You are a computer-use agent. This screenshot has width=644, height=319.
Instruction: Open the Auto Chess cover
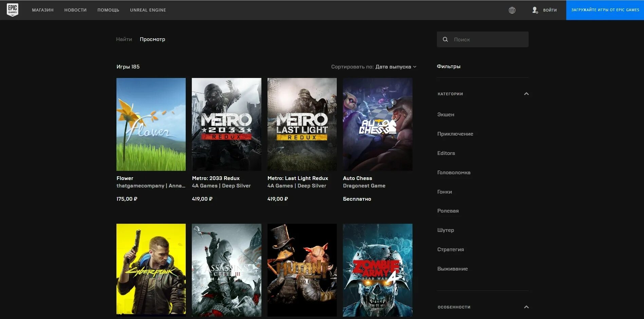[x=378, y=124]
